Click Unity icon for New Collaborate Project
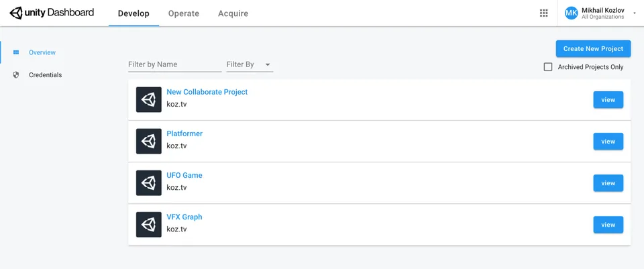This screenshot has height=269, width=644. point(149,100)
